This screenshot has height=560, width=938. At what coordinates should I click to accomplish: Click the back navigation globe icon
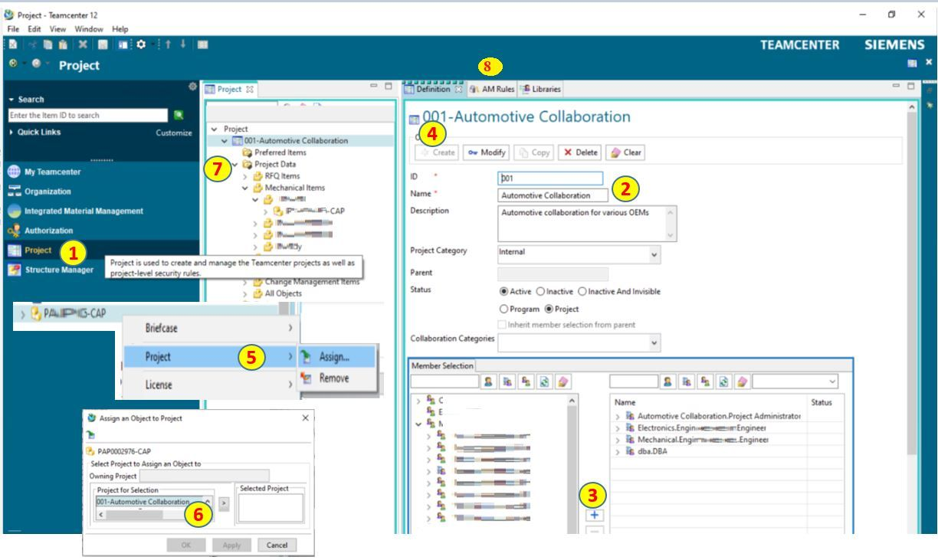click(x=13, y=64)
